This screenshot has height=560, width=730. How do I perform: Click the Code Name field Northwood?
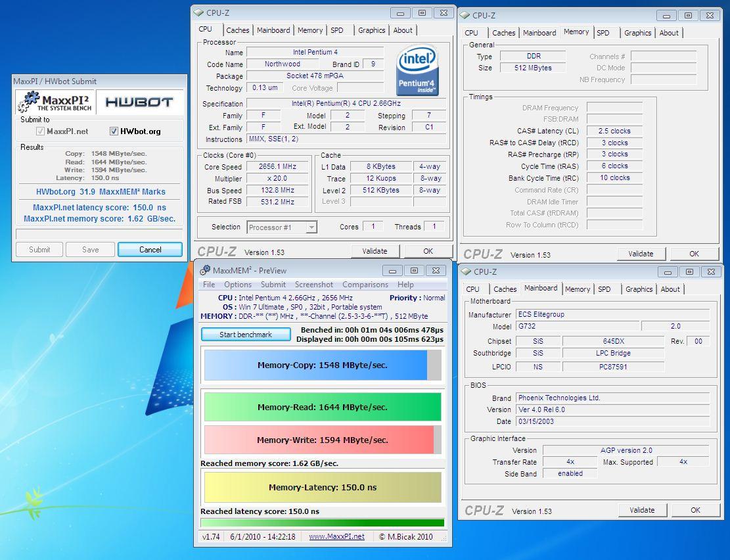[282, 64]
